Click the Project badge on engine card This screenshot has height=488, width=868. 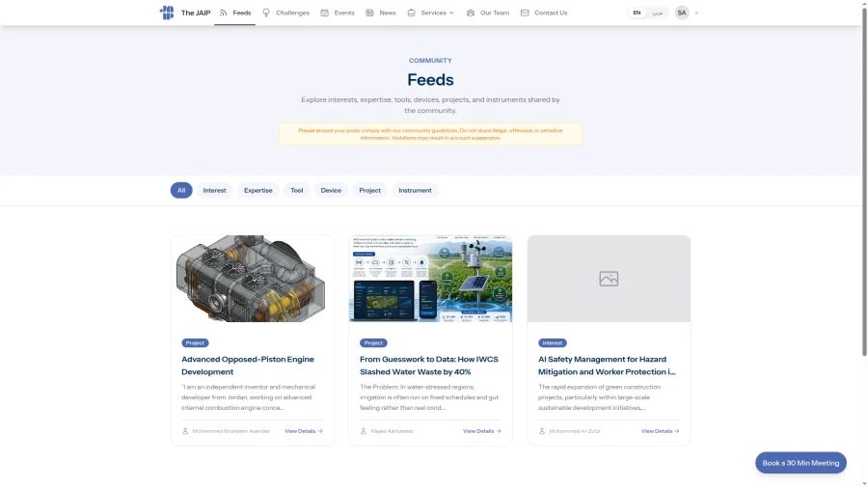pos(195,343)
